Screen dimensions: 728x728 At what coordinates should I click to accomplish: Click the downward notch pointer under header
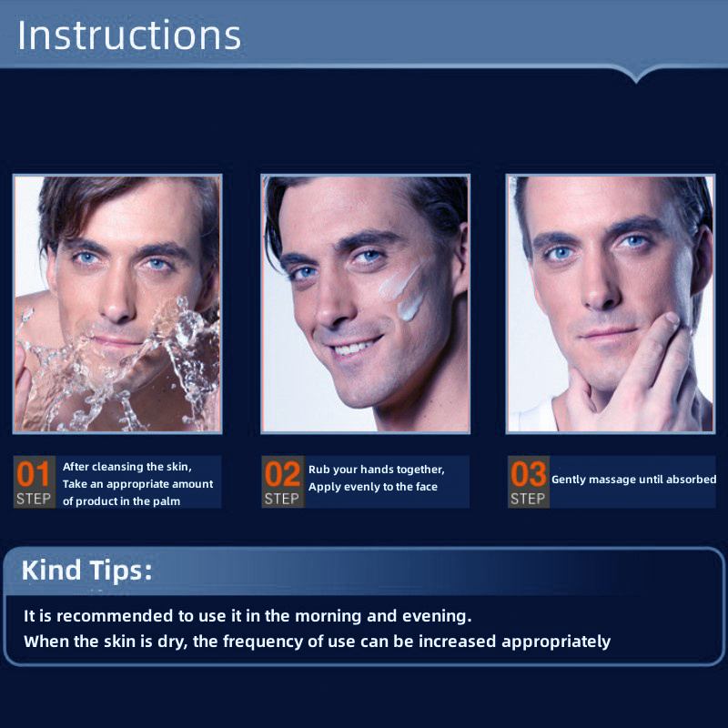(x=636, y=75)
